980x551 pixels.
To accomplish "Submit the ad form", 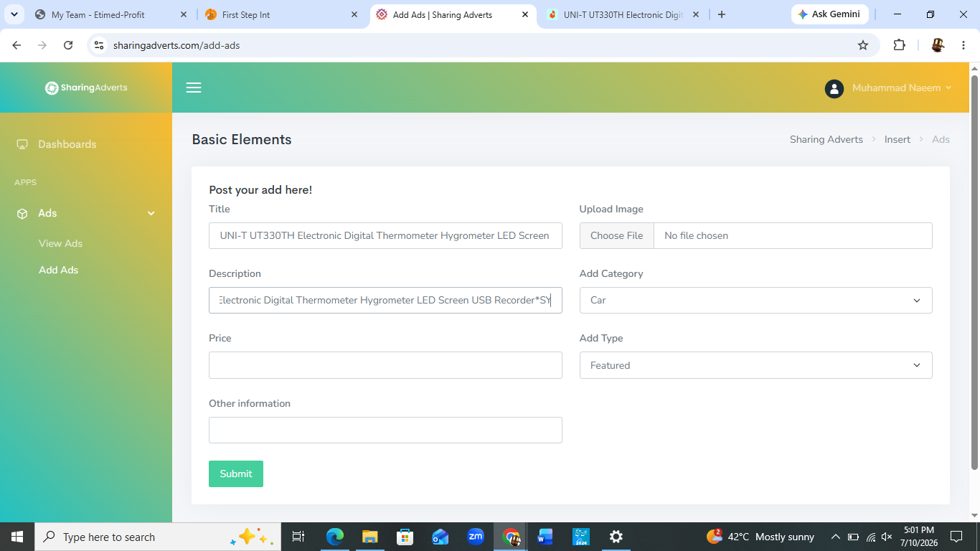I will 236,474.
